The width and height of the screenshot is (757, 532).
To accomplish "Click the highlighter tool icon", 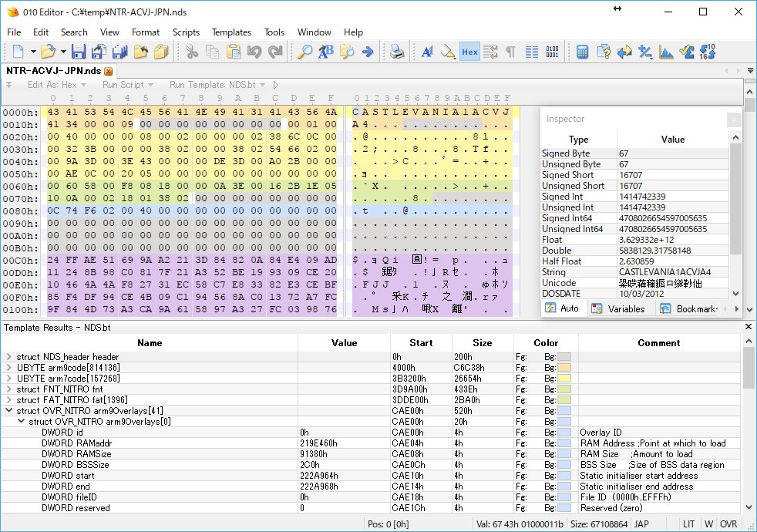I will tap(448, 52).
